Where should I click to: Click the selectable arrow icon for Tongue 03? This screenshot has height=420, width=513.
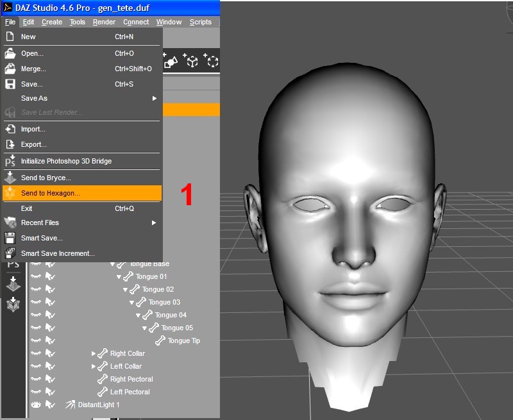(x=50, y=302)
